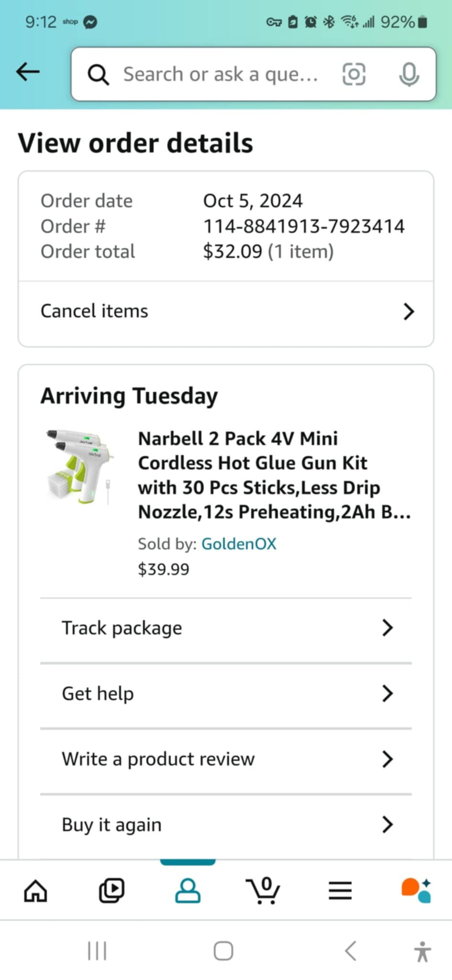Open Get help chevron arrow
The width and height of the screenshot is (452, 980).
coord(387,693)
